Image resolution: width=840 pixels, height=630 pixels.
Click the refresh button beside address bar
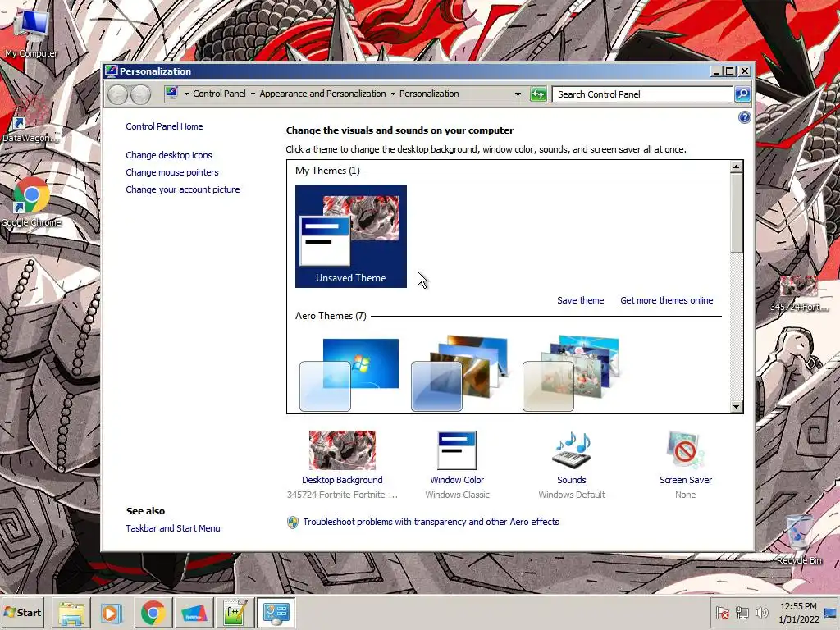click(x=538, y=94)
